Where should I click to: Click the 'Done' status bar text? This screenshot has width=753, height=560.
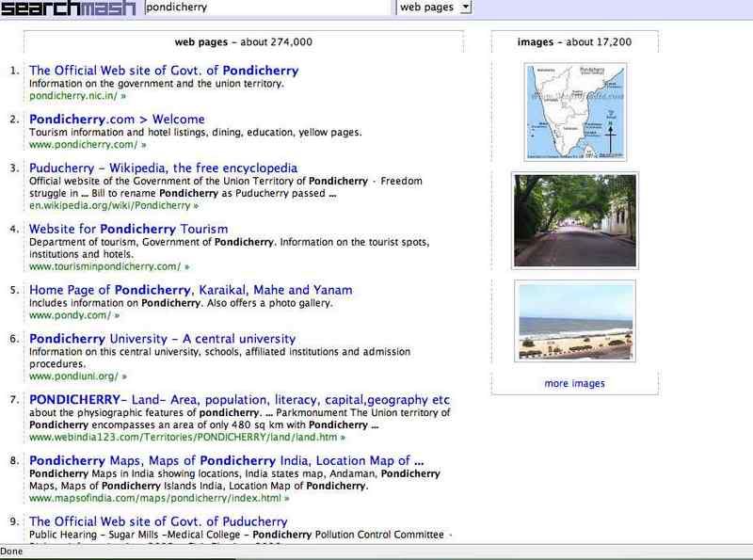[x=11, y=552]
